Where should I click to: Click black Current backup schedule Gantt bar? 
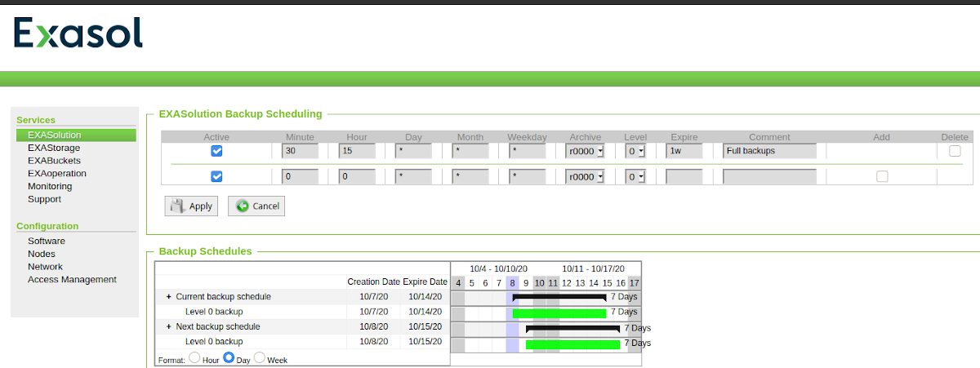559,297
